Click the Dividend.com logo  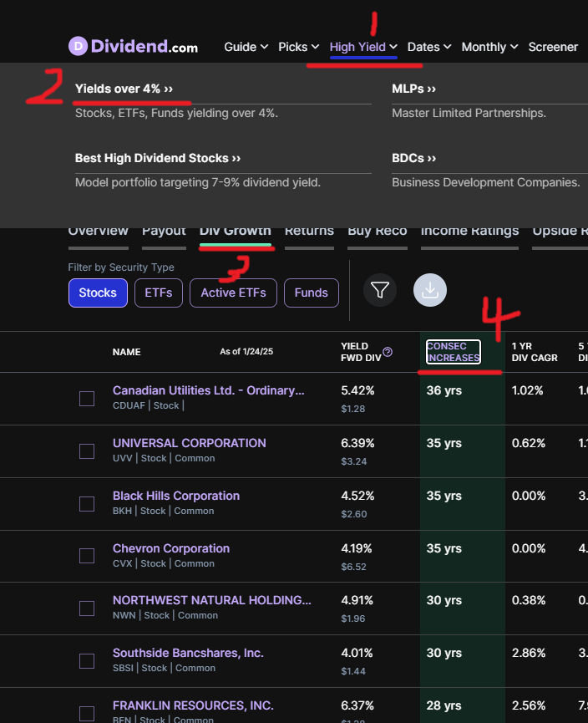click(133, 46)
